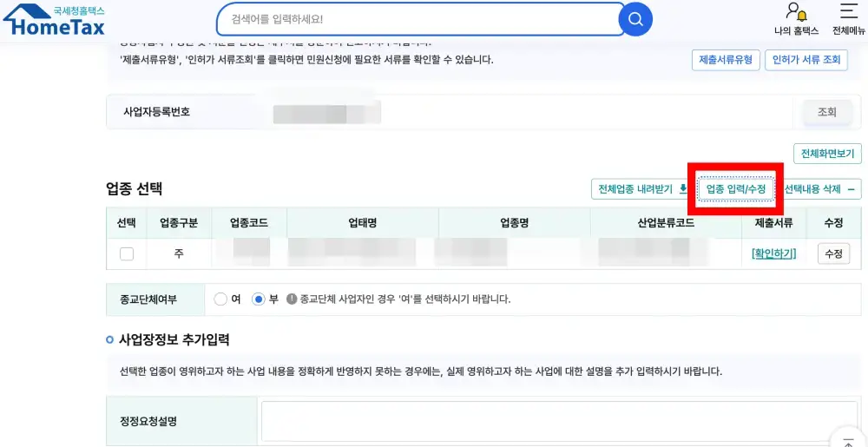The width and height of the screenshot is (868, 447).
Task: Click the 사업장정보 추가입력 heading
Action: coord(174,339)
